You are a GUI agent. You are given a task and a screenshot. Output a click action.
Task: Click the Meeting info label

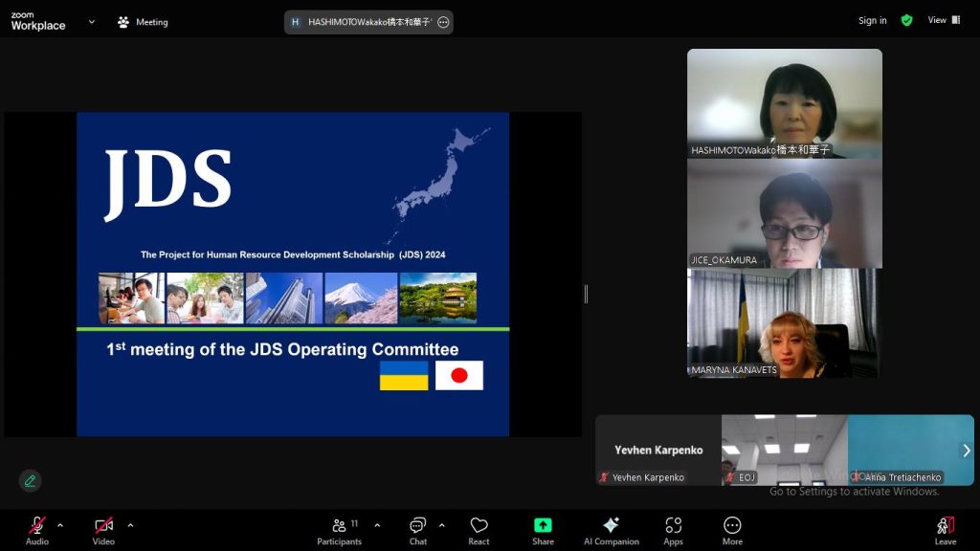152,22
